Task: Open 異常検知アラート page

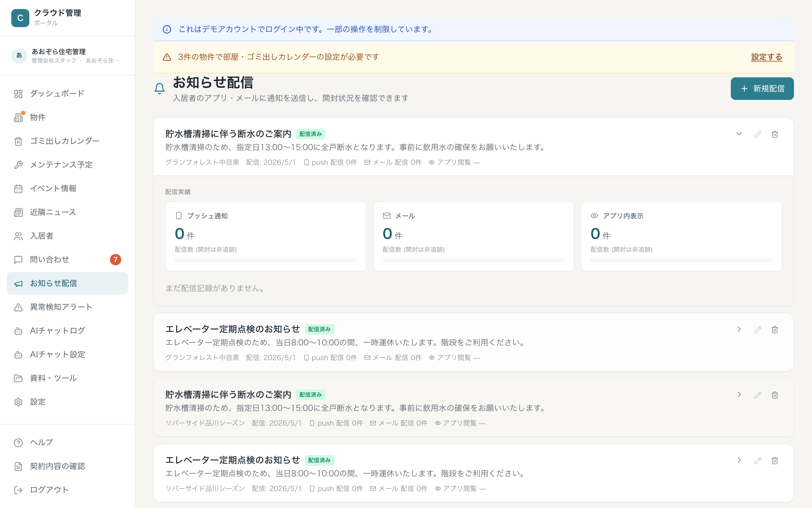Action: pyautogui.click(x=67, y=307)
